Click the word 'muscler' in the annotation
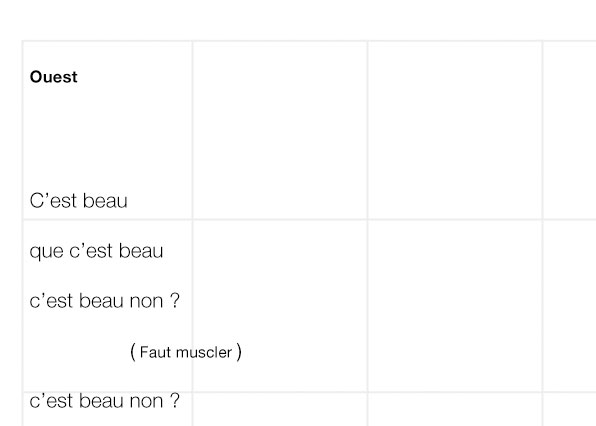Viewport: 596px width, 426px height. coord(204,352)
